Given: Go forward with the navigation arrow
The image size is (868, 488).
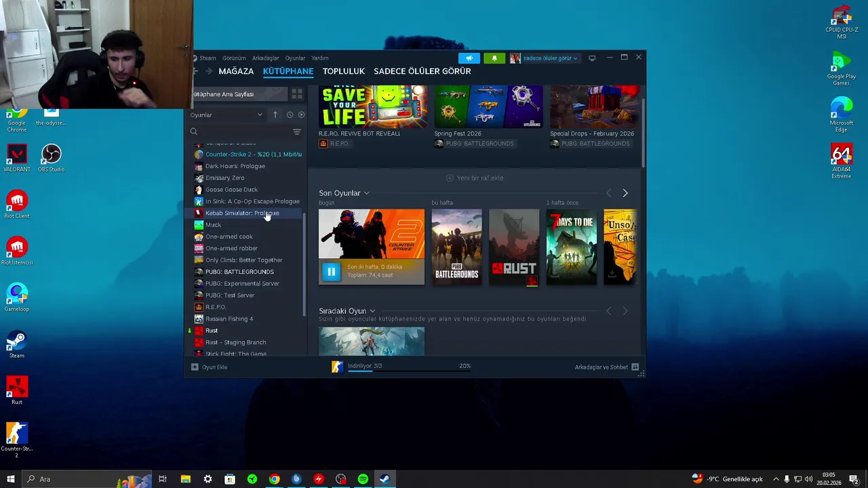Looking at the screenshot, I should [209, 71].
